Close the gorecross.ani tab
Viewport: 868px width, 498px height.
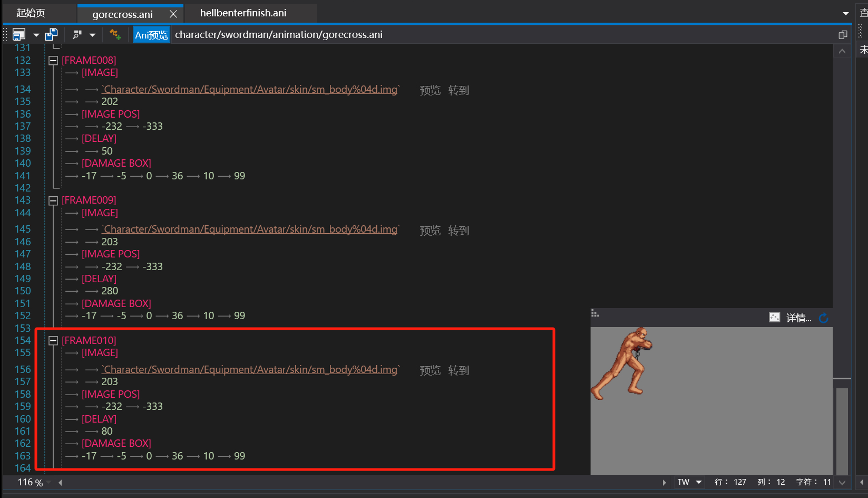coord(173,14)
